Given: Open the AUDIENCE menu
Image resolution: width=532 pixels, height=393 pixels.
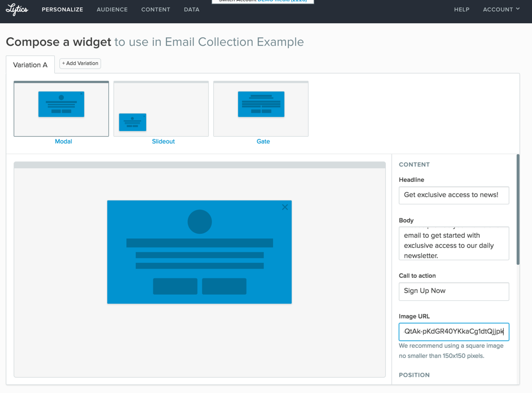Looking at the screenshot, I should point(112,10).
